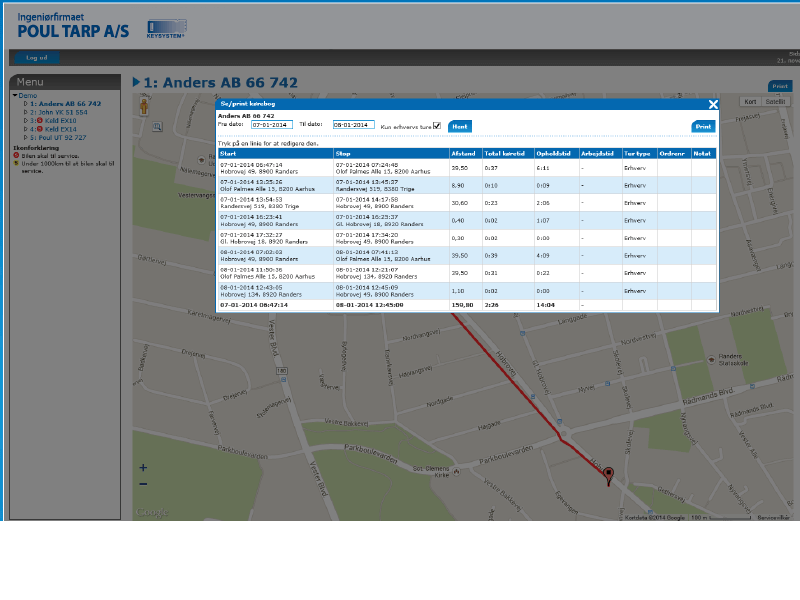
Task: Click the Log ud button
Action: (37, 58)
